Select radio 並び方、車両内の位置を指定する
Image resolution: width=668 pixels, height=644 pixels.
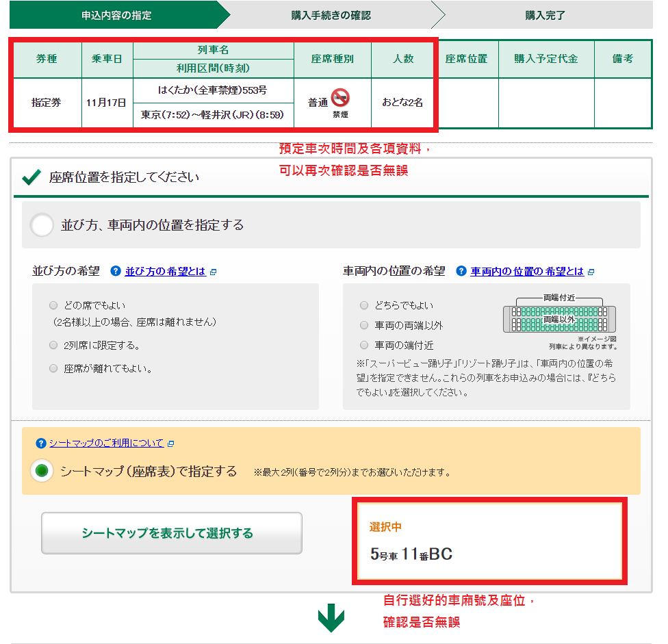[x=42, y=225]
